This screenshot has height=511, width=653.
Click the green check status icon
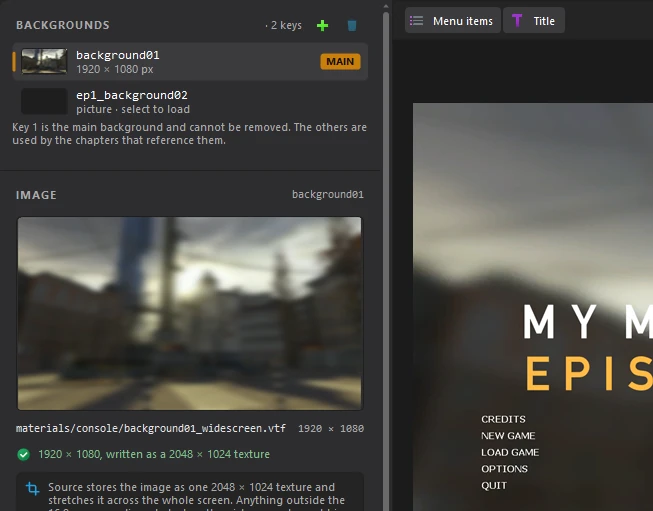[x=24, y=454]
